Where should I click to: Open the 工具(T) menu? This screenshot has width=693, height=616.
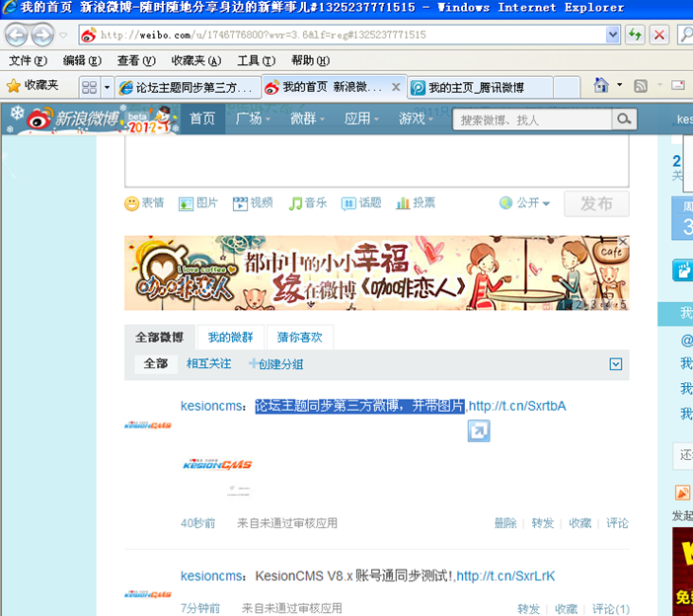point(257,60)
